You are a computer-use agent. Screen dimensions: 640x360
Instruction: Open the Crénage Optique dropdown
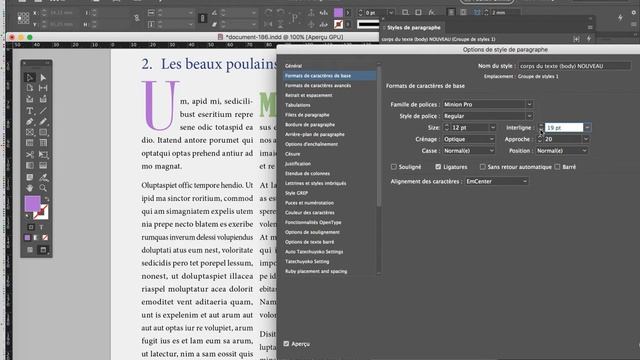point(469,139)
